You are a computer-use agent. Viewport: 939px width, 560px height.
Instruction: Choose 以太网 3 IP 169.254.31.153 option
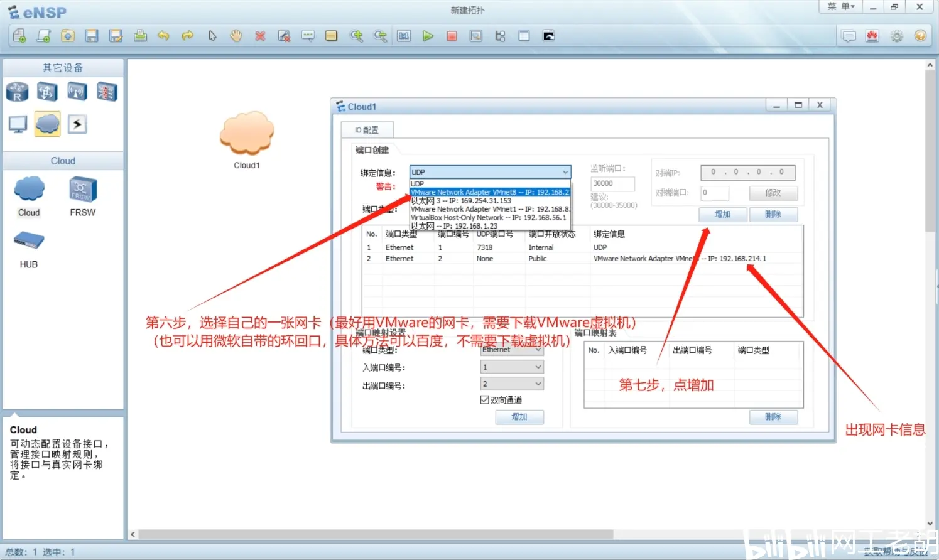(x=490, y=200)
